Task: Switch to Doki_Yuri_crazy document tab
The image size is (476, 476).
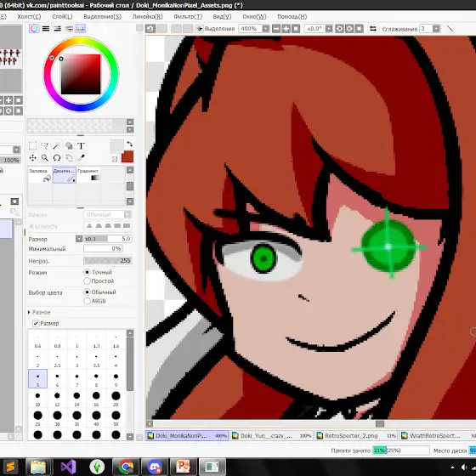Action: pos(271,435)
